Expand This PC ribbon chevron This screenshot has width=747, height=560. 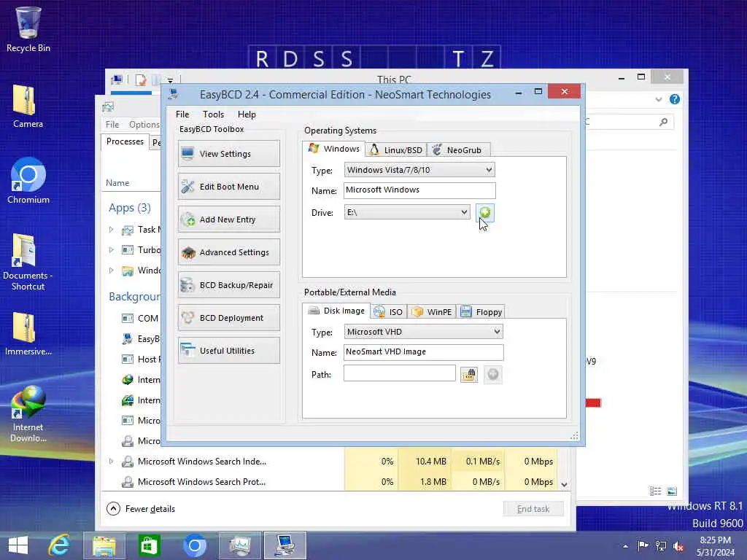click(659, 99)
